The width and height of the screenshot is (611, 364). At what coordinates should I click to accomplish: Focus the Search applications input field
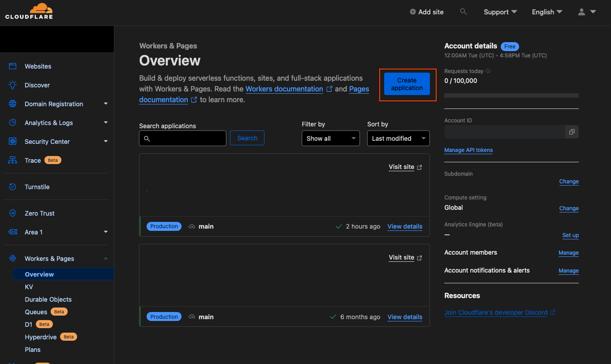182,139
